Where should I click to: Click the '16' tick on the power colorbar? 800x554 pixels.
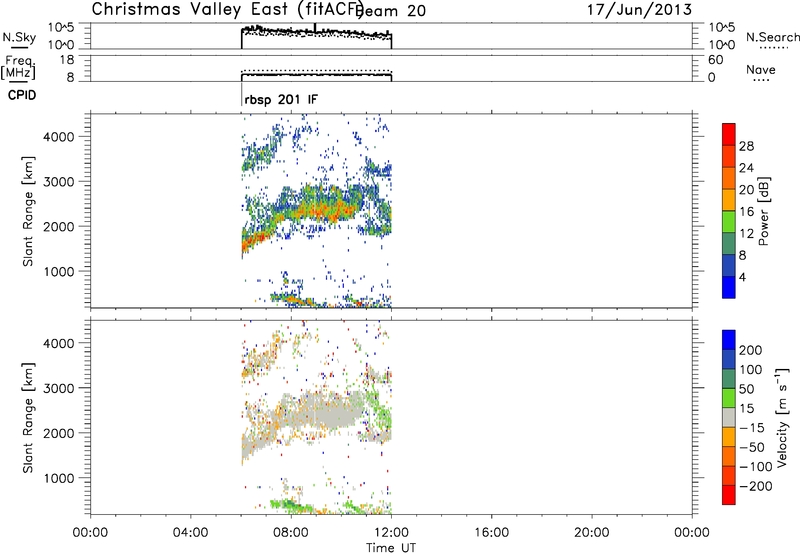[746, 211]
